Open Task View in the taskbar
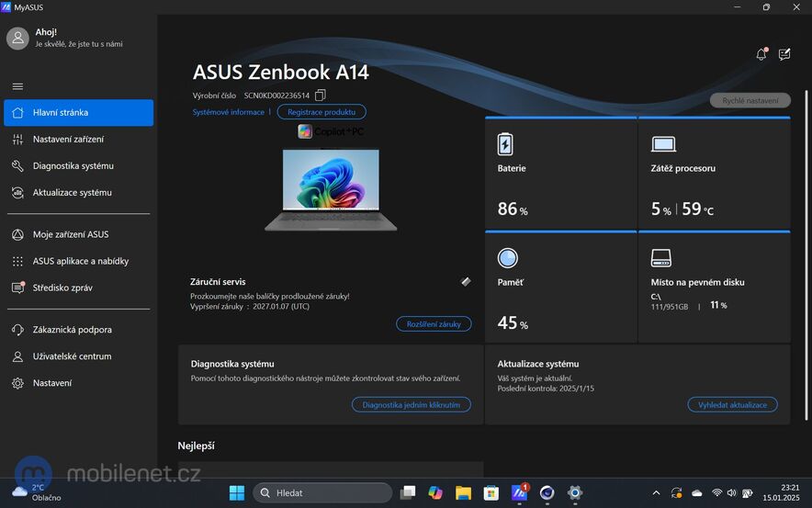The image size is (812, 508). [408, 493]
